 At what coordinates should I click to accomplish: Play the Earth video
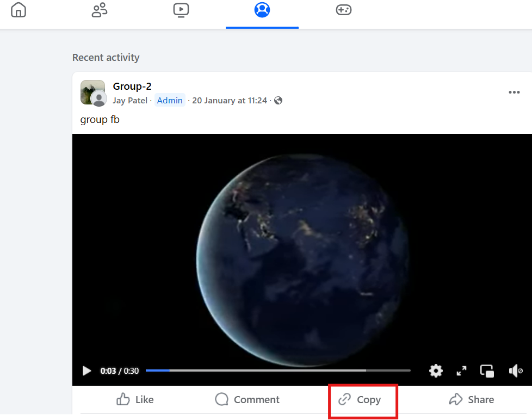86,370
